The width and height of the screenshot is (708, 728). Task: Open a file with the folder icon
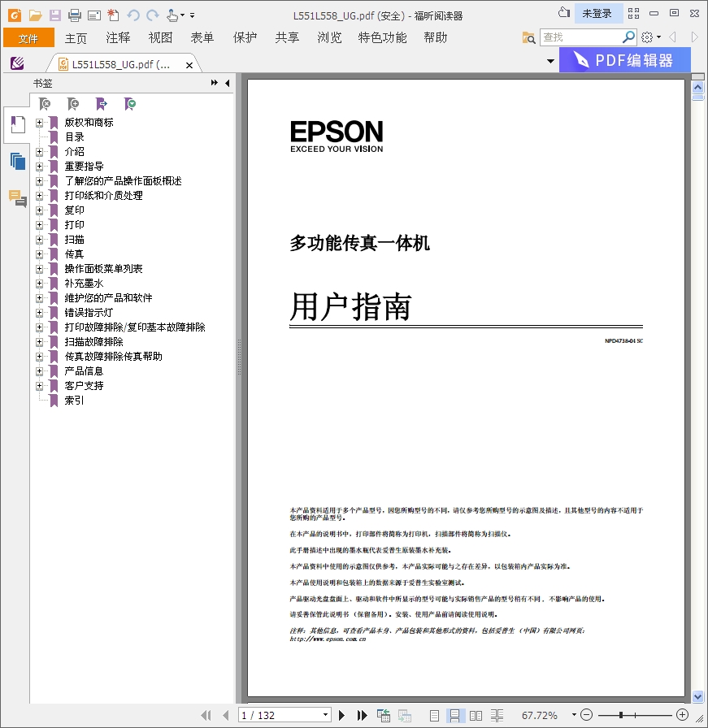pyautogui.click(x=35, y=15)
